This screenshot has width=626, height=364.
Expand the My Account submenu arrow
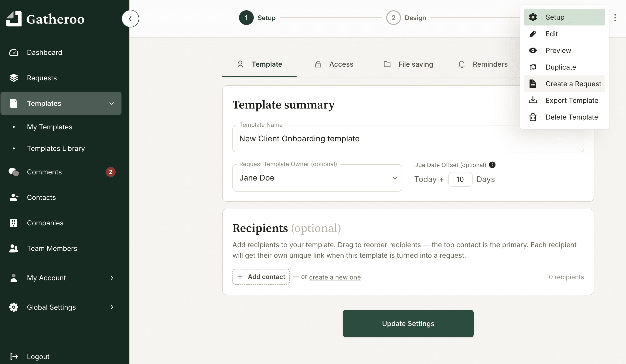(x=112, y=278)
